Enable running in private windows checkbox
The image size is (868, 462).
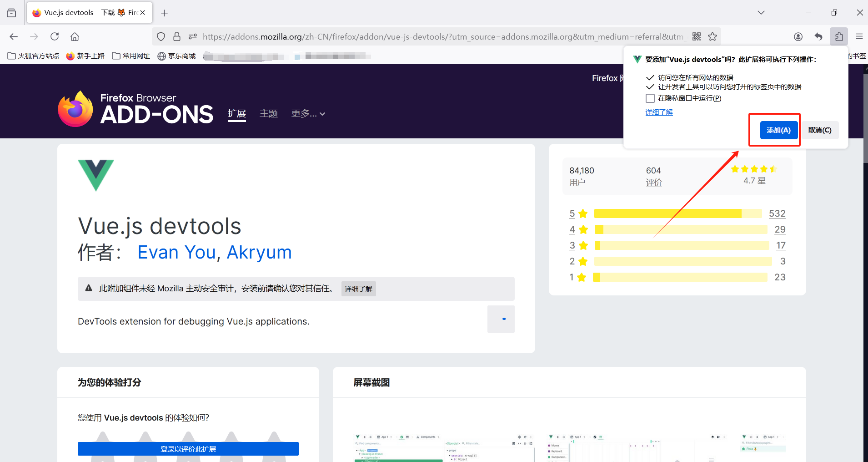tap(650, 98)
